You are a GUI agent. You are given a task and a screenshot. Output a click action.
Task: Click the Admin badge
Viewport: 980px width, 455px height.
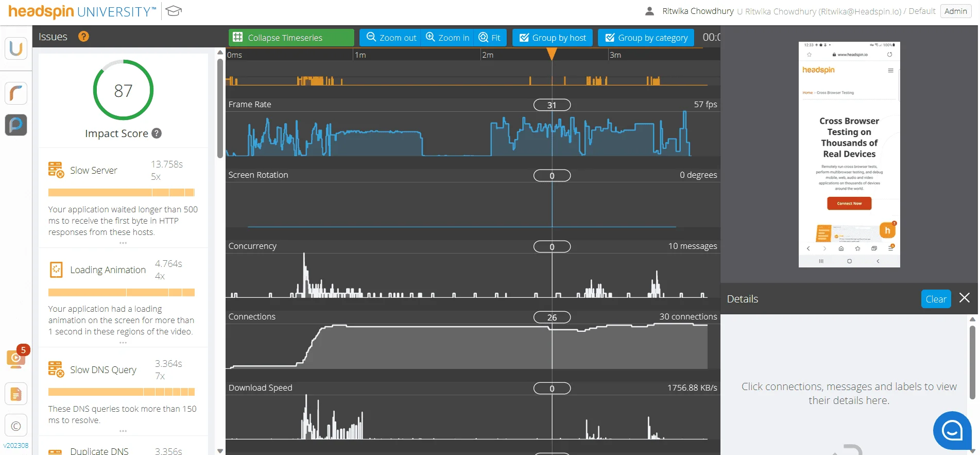click(956, 11)
